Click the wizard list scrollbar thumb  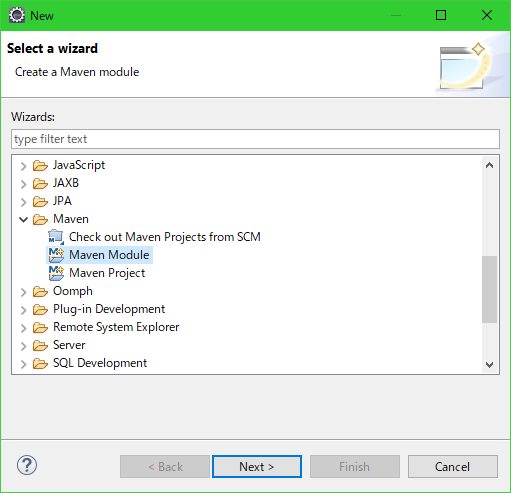click(x=489, y=289)
